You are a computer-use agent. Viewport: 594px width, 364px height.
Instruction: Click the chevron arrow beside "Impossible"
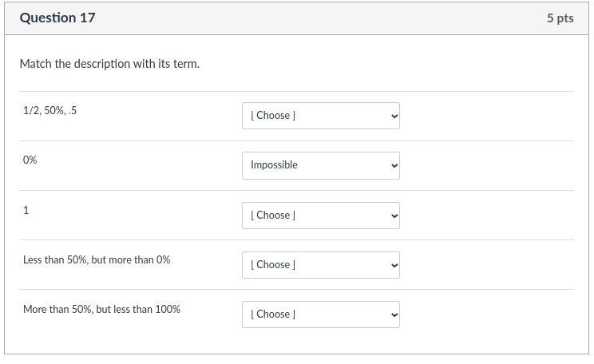394,165
